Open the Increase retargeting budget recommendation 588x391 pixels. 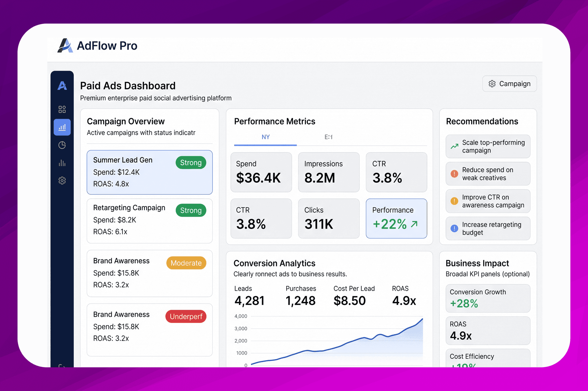coord(488,228)
